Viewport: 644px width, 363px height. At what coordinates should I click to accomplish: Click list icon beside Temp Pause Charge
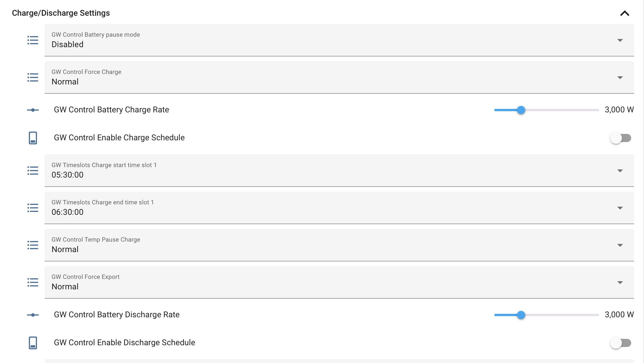point(33,245)
